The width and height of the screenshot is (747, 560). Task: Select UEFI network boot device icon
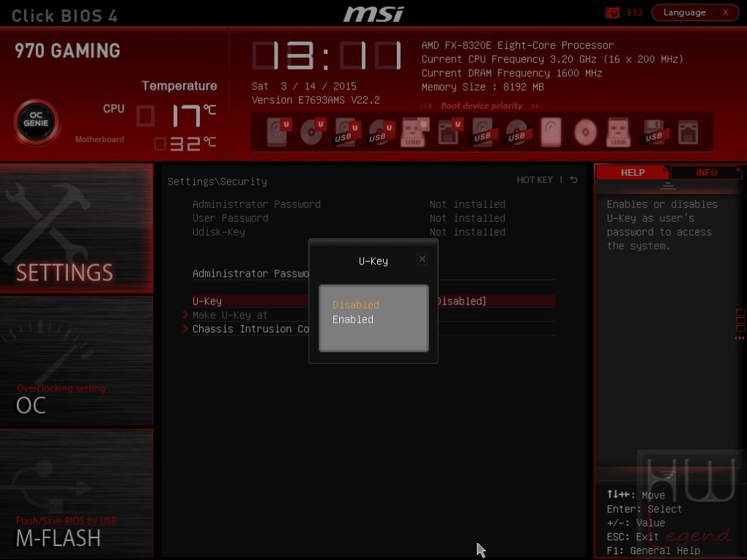tap(449, 132)
